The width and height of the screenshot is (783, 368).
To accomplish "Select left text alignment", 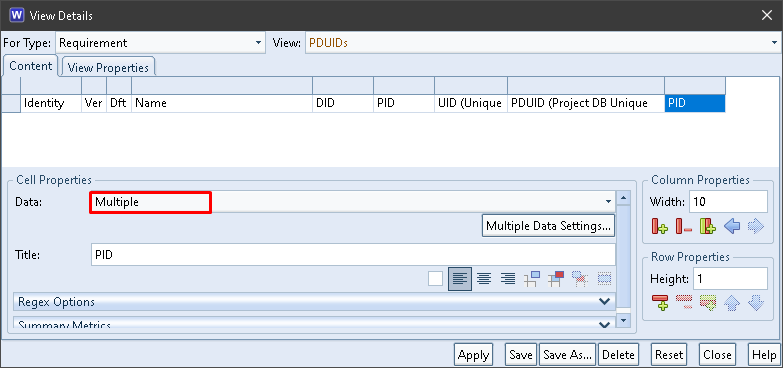I will pos(459,279).
